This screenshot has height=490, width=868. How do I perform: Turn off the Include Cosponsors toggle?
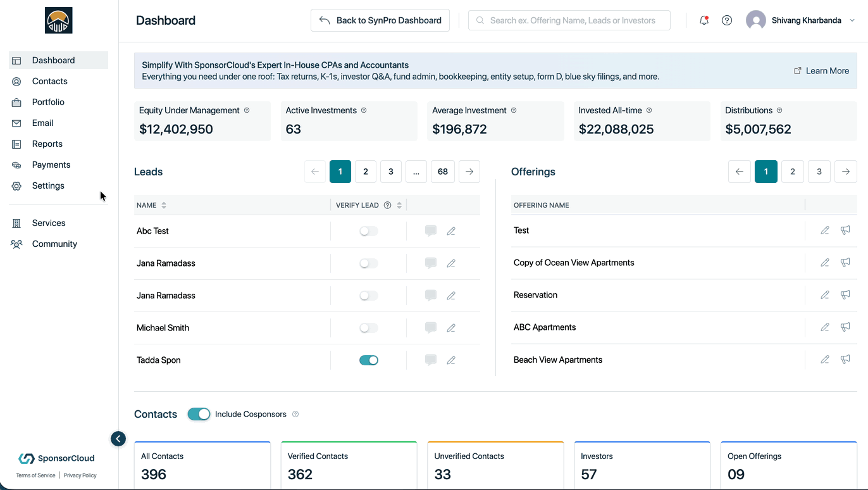(199, 414)
